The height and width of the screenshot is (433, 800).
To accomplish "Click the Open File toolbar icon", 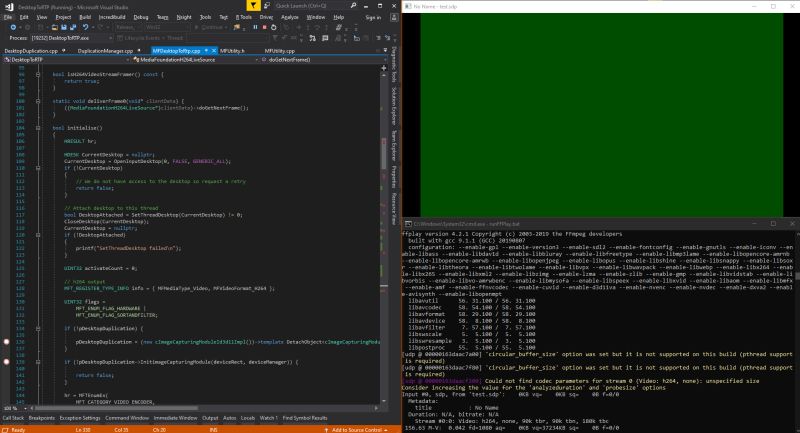I will [x=54, y=28].
